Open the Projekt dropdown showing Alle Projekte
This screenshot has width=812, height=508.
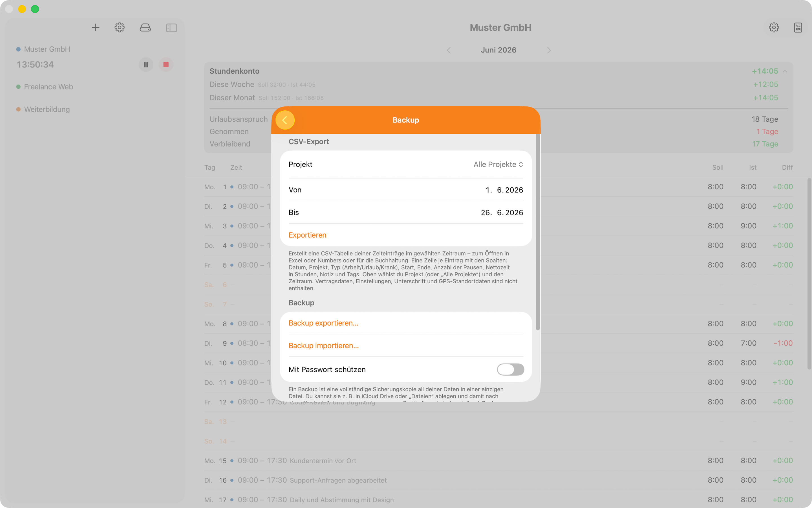click(498, 164)
